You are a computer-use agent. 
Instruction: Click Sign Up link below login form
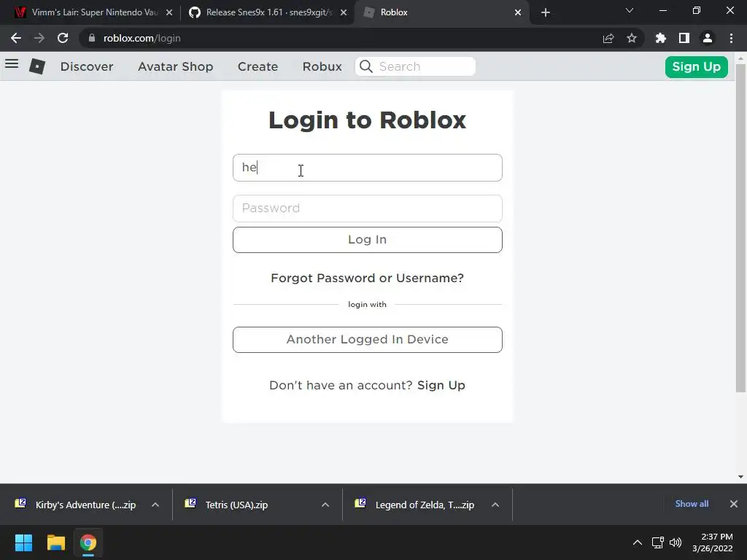pyautogui.click(x=441, y=385)
